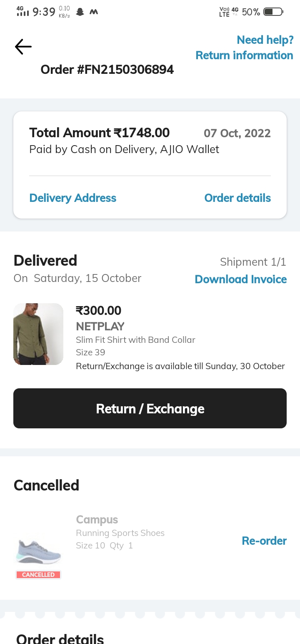View the Delivery Address
The image size is (300, 644).
tap(72, 198)
